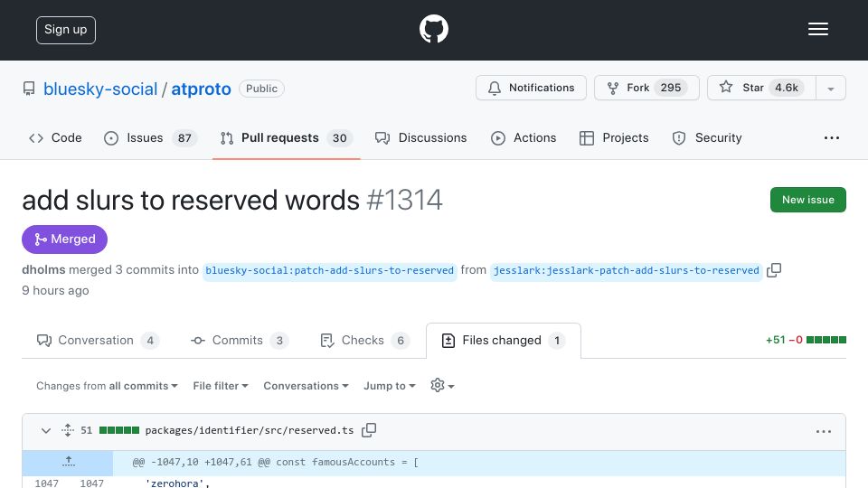Fork the atproto repository
The height and width of the screenshot is (488, 868).
[646, 88]
